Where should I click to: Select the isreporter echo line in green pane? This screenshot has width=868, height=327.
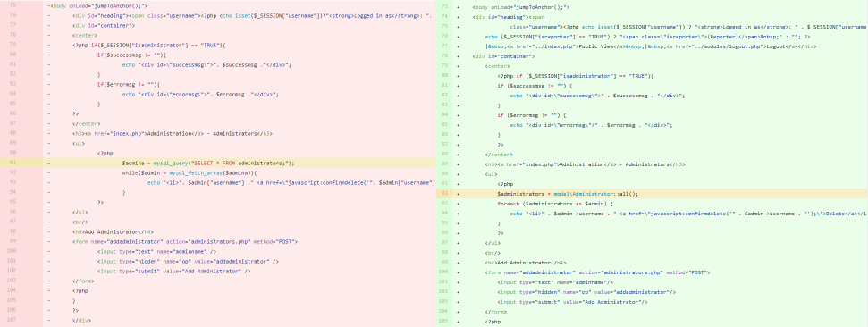(648, 36)
